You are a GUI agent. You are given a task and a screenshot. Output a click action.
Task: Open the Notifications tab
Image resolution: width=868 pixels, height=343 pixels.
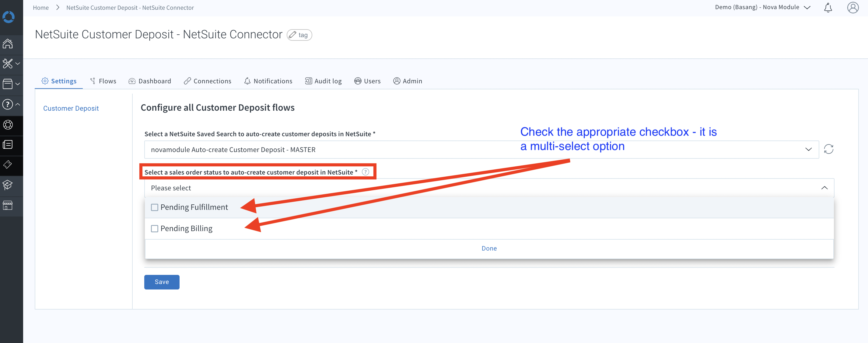[268, 81]
